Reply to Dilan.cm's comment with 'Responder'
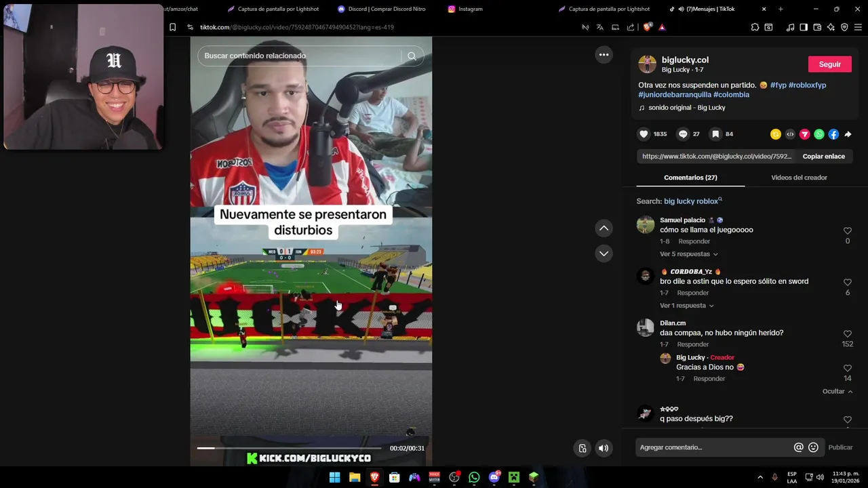Image resolution: width=868 pixels, height=488 pixels. point(693,344)
